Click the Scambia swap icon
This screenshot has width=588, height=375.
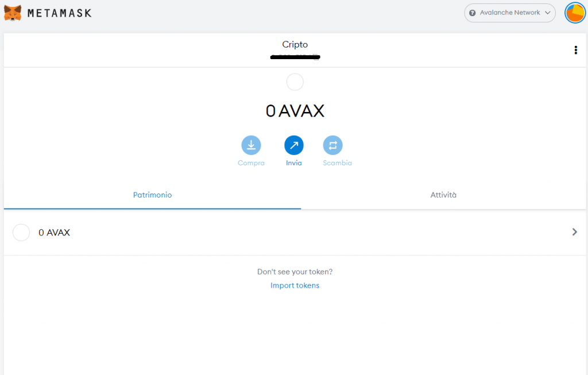[332, 145]
